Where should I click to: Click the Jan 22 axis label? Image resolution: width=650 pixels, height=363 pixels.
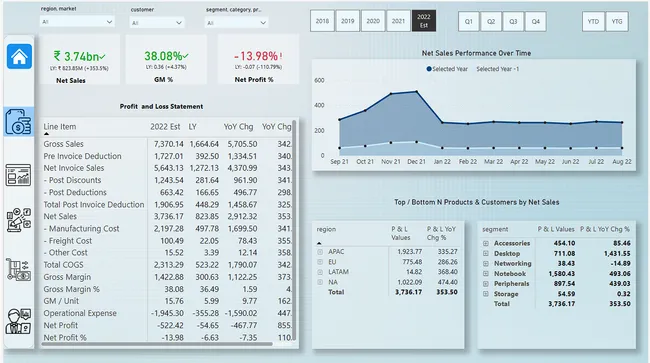442,162
